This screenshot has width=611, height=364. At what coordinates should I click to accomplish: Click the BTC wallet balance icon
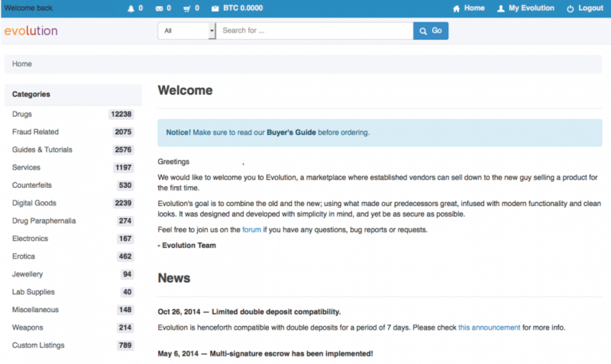tap(215, 9)
